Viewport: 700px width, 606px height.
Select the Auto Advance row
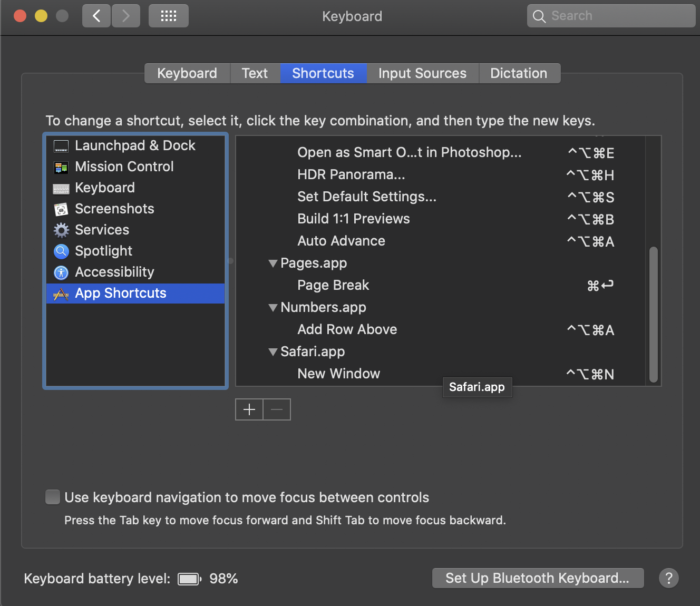(x=441, y=241)
